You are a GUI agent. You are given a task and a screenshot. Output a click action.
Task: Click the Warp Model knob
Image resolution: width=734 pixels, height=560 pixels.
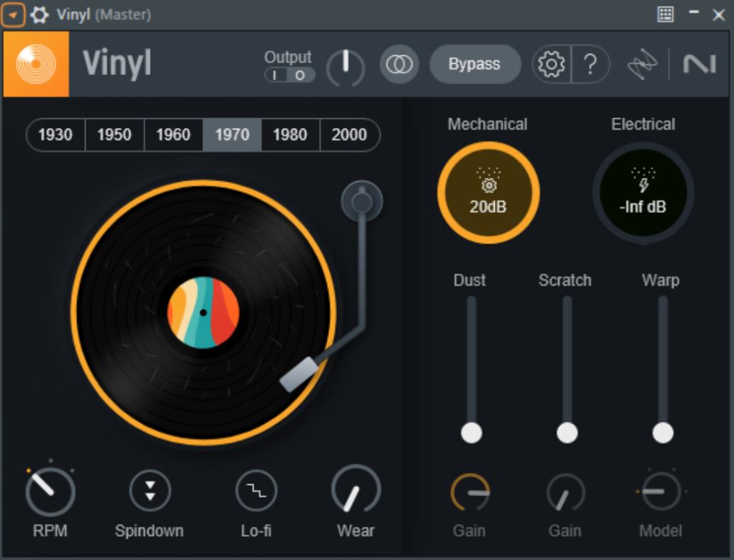(x=661, y=491)
